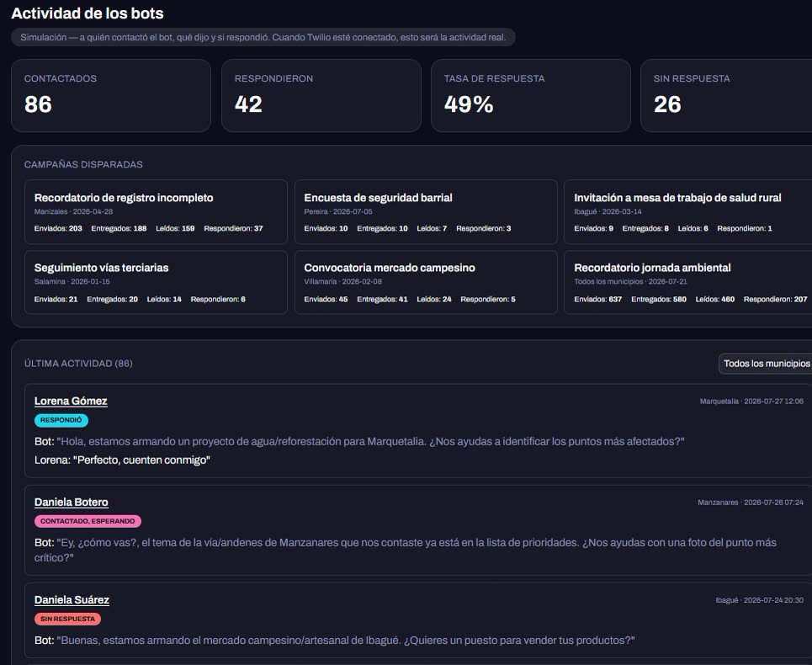The width and height of the screenshot is (812, 665).
Task: Click the SIN RESPUESTA stat card showing 26
Action: (x=726, y=95)
